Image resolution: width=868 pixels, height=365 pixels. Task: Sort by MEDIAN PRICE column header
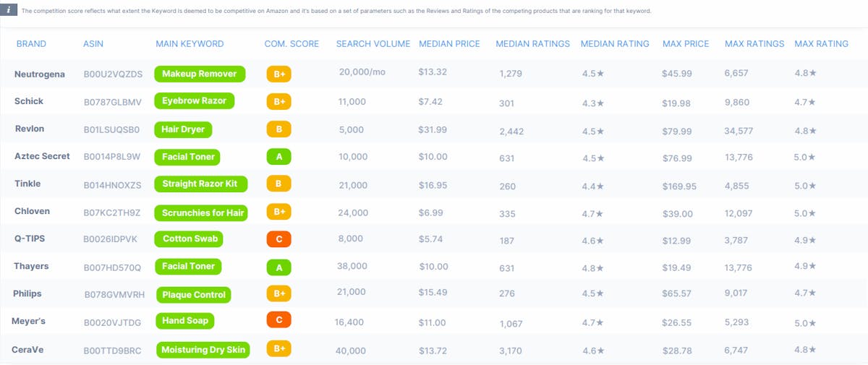449,44
